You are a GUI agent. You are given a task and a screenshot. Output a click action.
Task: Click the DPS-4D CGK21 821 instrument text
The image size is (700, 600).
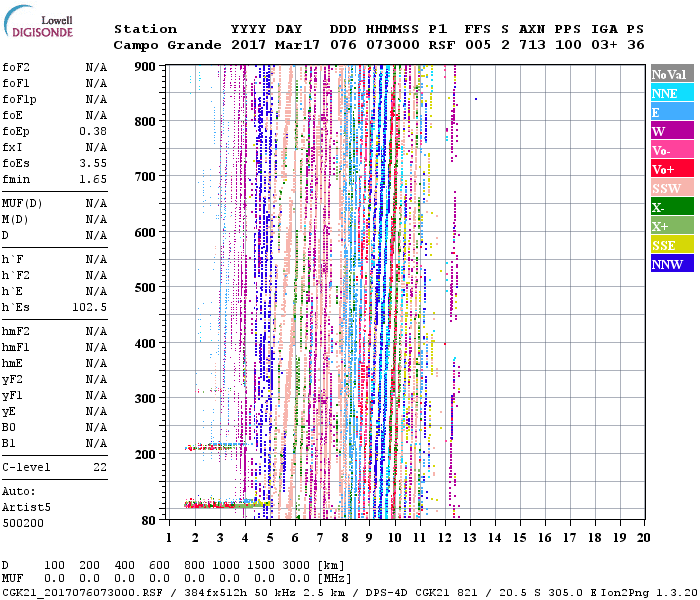pos(421,593)
